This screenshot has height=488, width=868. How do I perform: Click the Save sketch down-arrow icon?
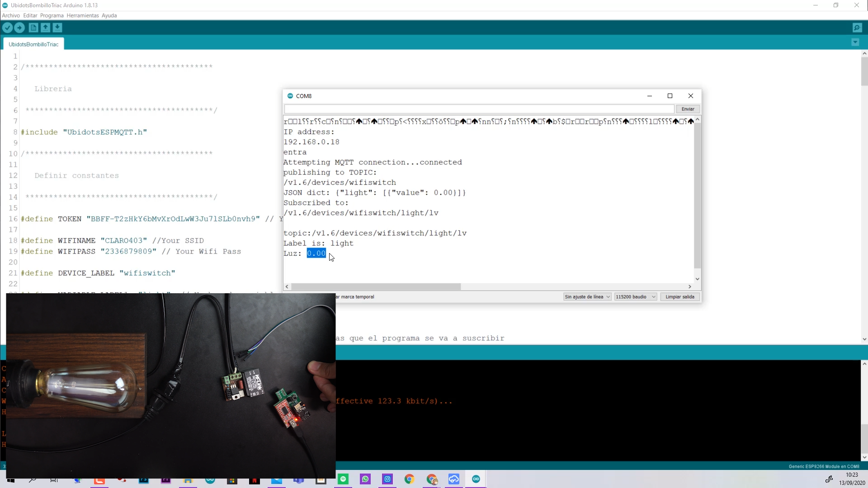(x=57, y=28)
